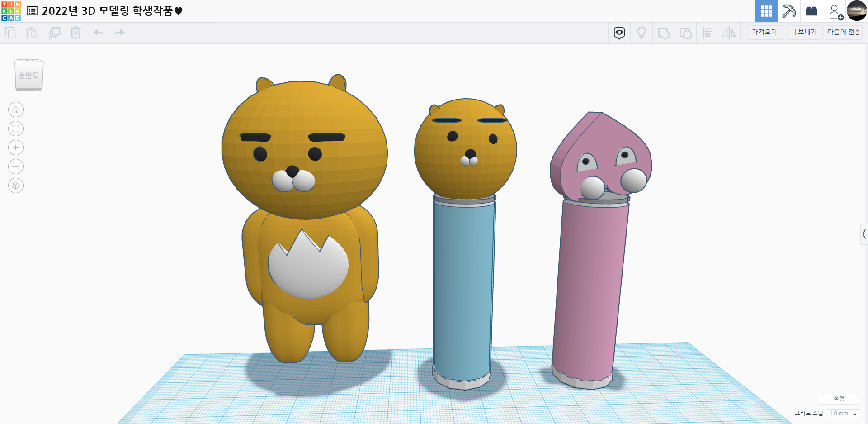
Task: Click the Align tool icon
Action: [x=708, y=33]
